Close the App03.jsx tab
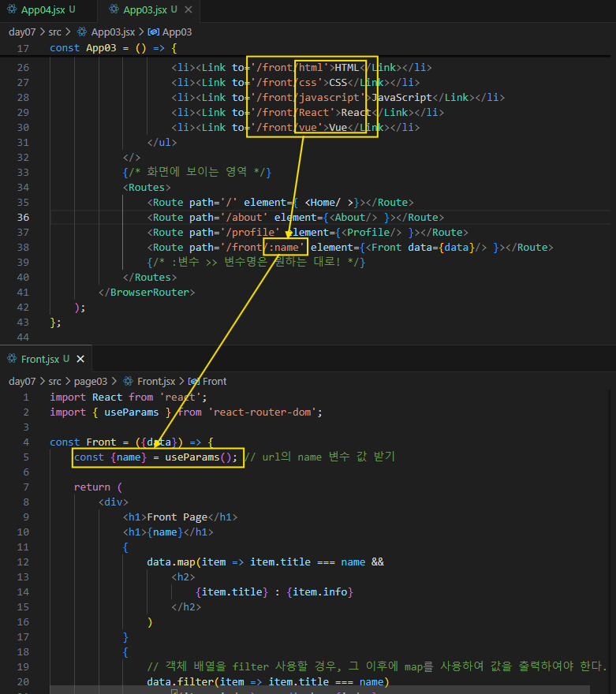Screen dimensions: 616x694 (189, 9)
